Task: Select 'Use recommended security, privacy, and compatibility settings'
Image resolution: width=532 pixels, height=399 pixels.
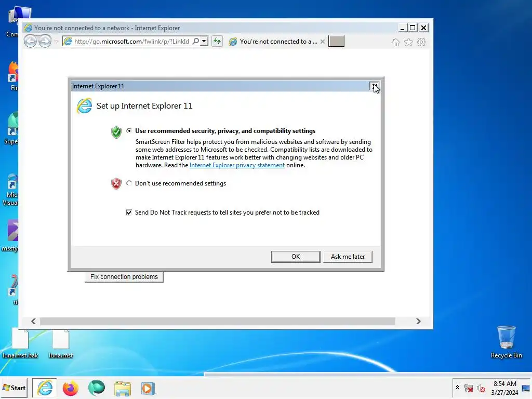Action: click(x=129, y=130)
